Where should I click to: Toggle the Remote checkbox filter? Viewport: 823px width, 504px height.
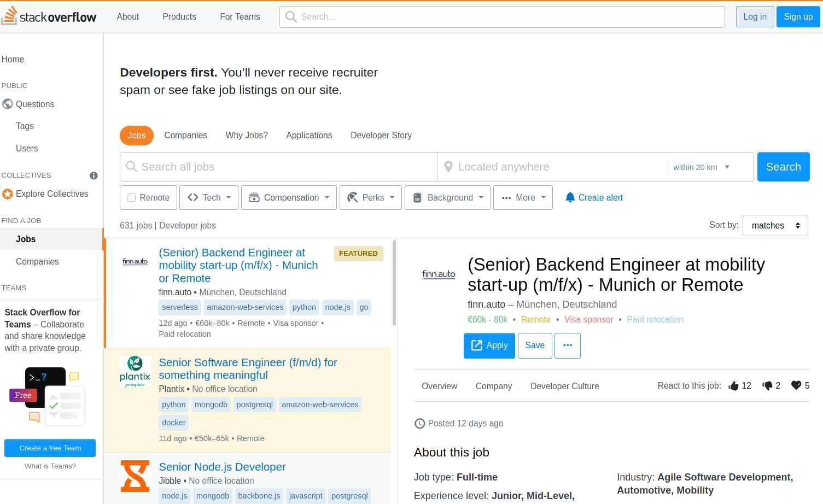pos(131,197)
